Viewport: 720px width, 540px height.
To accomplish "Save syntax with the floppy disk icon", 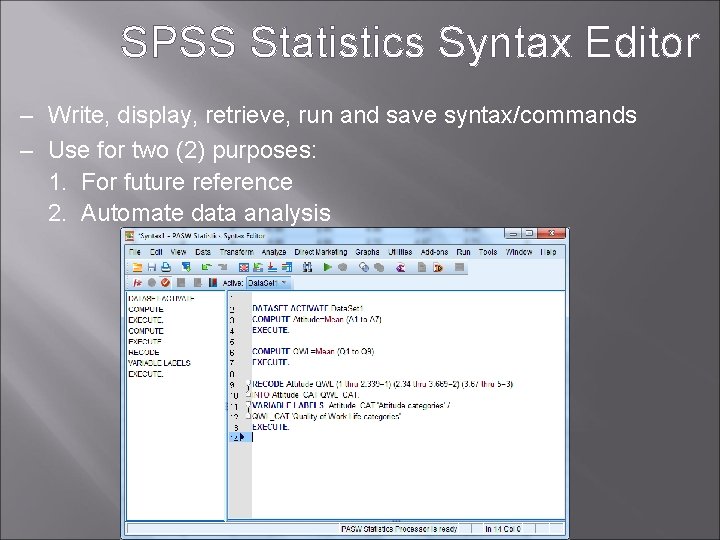I will (x=152, y=267).
